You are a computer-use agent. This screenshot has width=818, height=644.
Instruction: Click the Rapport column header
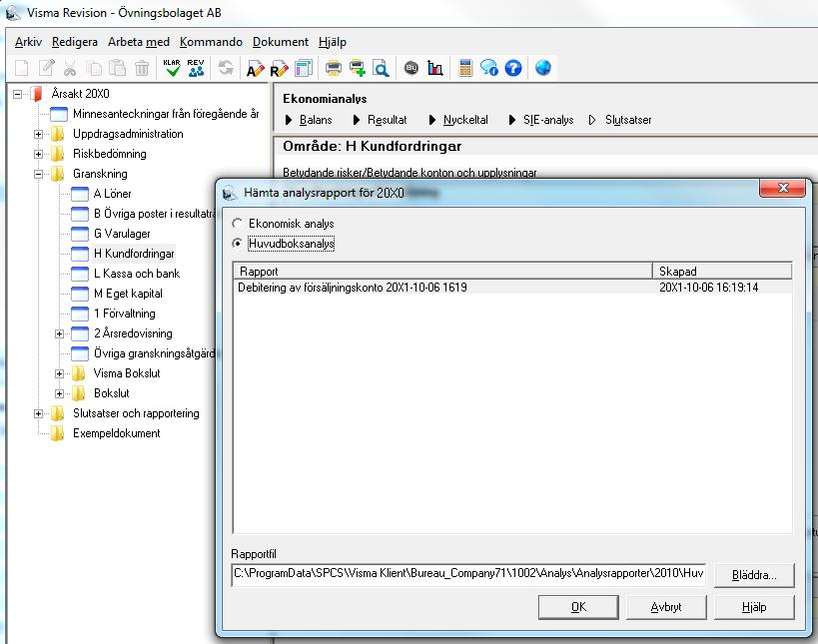tap(442, 272)
